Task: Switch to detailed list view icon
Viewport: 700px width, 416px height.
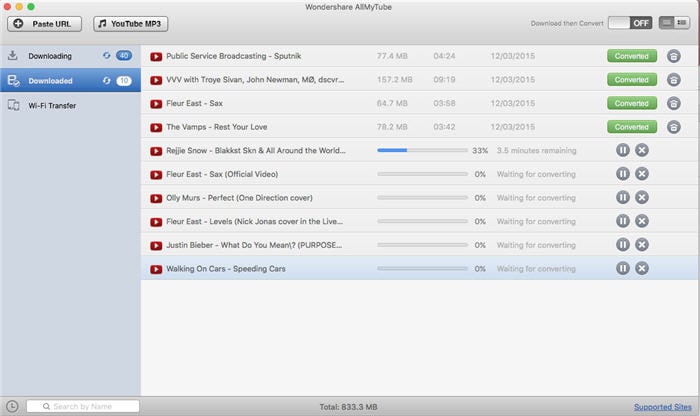Action: 682,23
